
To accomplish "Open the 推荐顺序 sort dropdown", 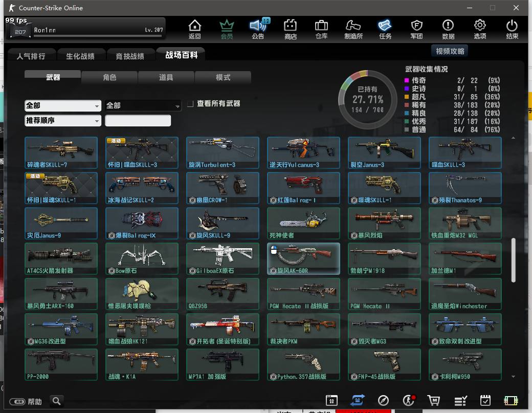I will (x=62, y=121).
